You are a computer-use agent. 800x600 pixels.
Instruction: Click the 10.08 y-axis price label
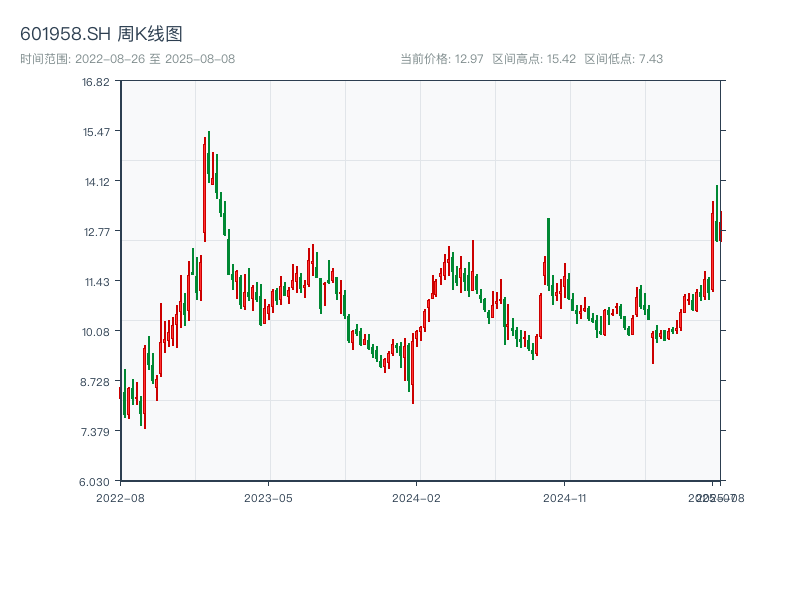(x=96, y=332)
